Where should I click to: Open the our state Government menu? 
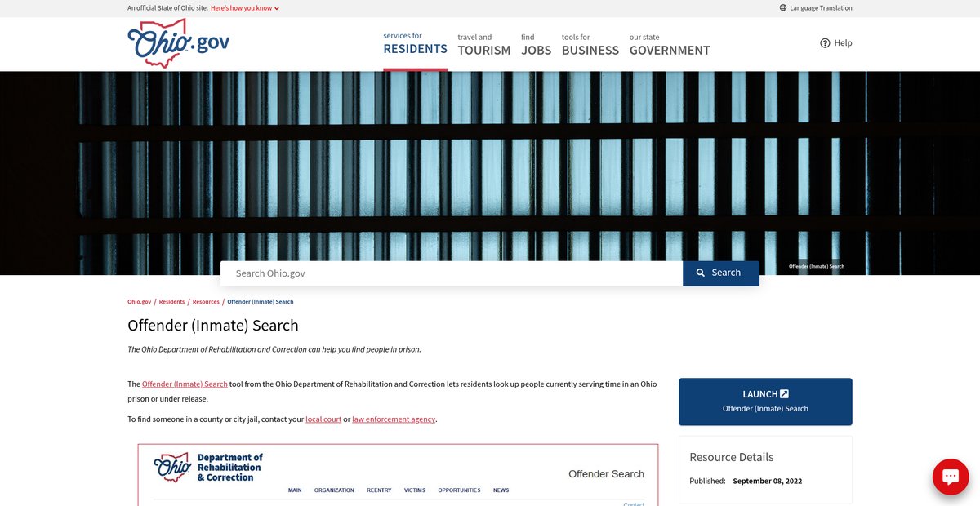[669, 44]
